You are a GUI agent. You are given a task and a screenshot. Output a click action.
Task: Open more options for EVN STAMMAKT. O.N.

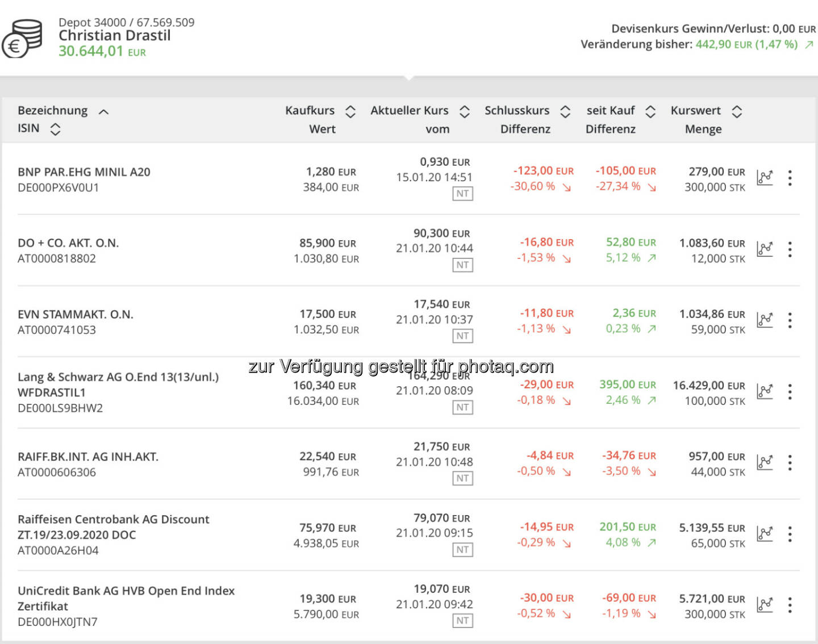[x=790, y=320]
